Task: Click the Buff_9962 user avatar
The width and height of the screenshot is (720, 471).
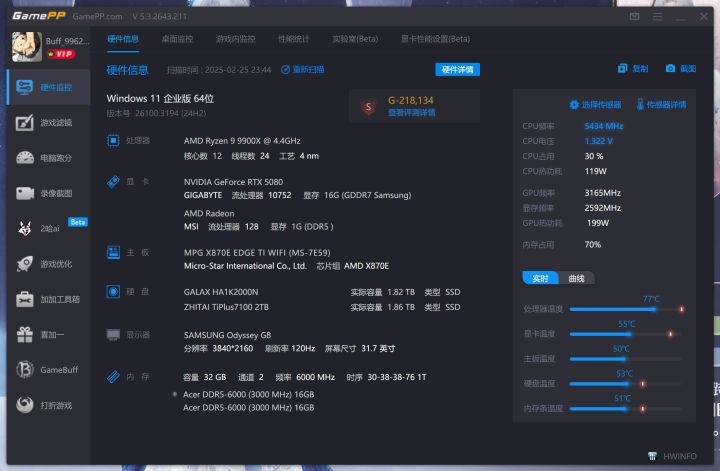Action: click(27, 47)
